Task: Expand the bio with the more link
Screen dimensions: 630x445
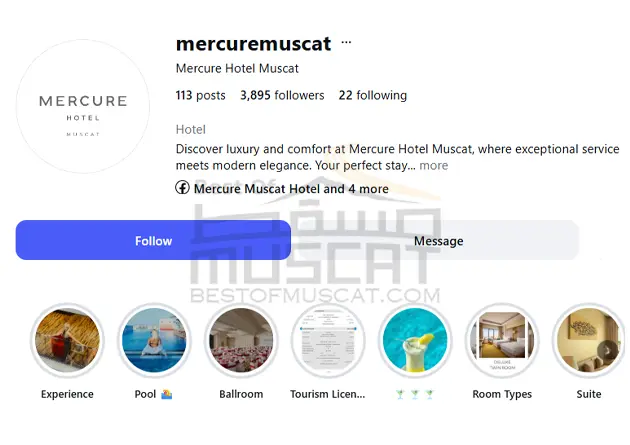Action: (x=434, y=165)
